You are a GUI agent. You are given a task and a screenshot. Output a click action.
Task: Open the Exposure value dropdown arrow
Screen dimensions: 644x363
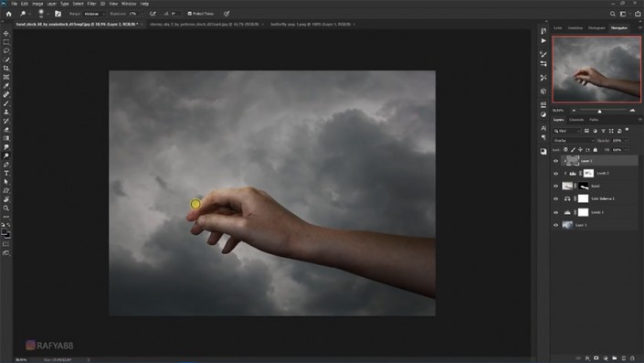tap(143, 14)
